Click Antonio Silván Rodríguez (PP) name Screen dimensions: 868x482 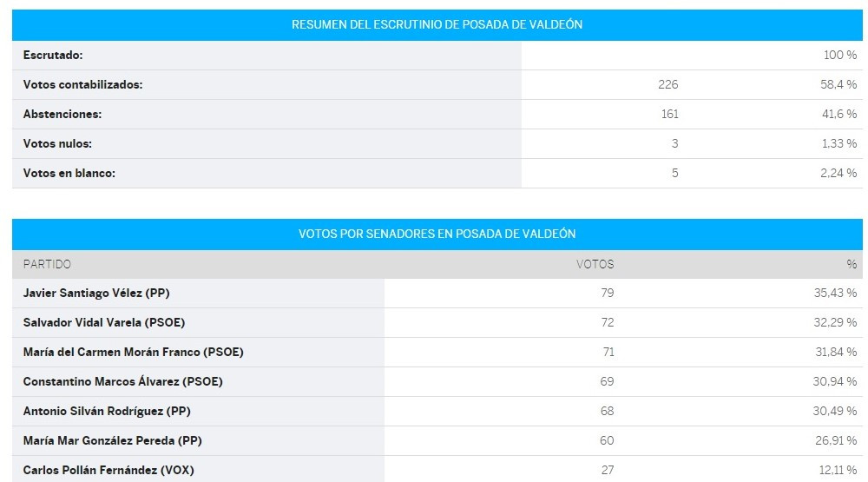(107, 411)
